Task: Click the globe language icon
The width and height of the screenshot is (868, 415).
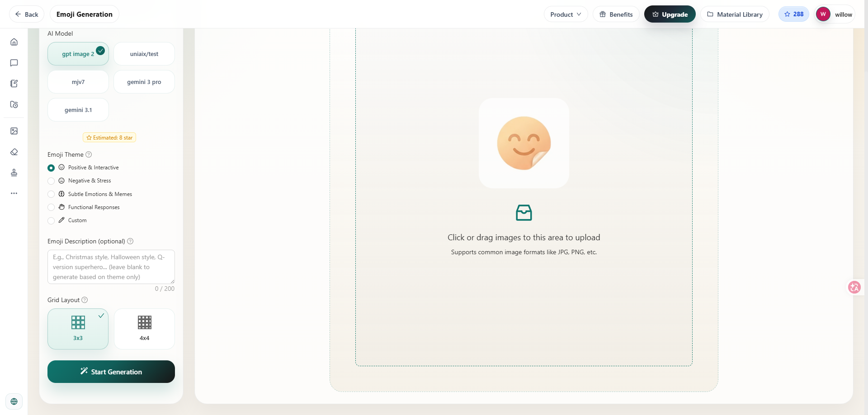Action: point(14,401)
